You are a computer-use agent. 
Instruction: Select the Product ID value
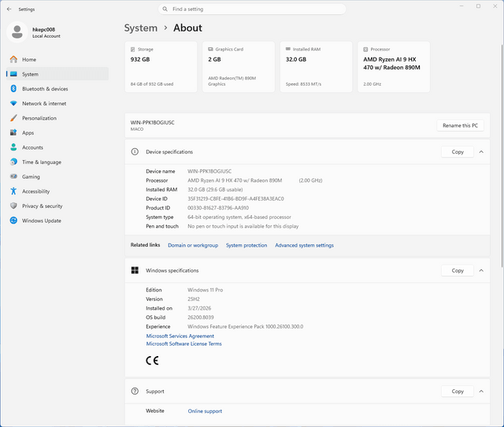(x=218, y=208)
